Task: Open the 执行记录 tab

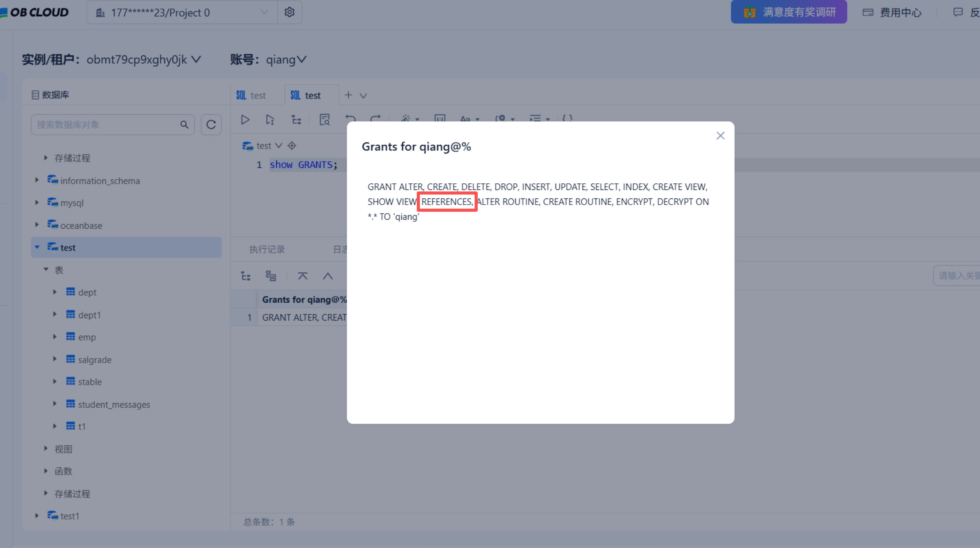Action: tap(267, 249)
